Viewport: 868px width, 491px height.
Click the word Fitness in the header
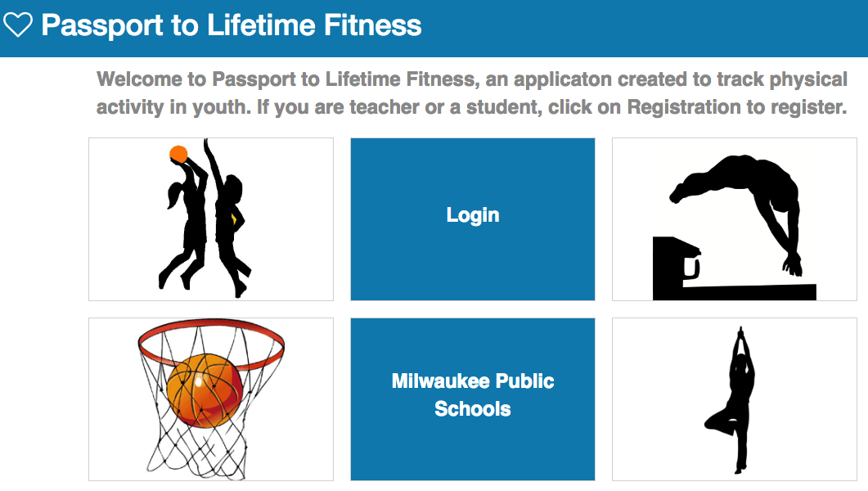[372, 25]
